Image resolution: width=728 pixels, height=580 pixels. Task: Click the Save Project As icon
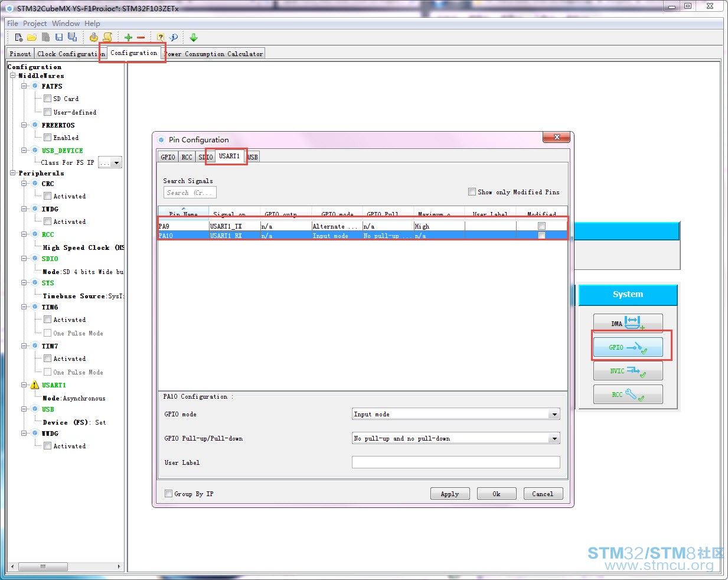[72, 37]
